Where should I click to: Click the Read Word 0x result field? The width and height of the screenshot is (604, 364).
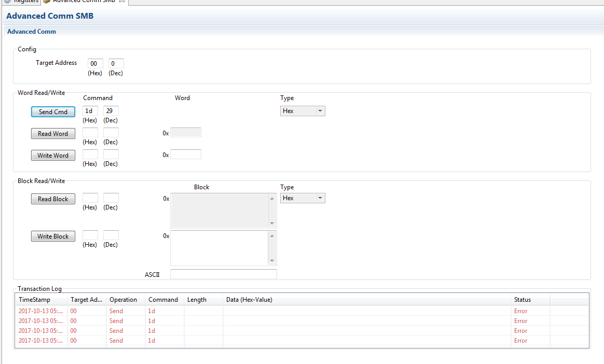coord(186,133)
